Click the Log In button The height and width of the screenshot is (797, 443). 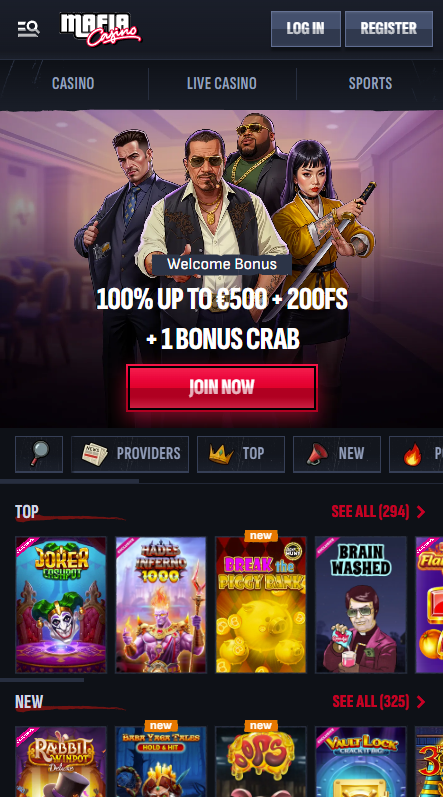[x=305, y=28]
